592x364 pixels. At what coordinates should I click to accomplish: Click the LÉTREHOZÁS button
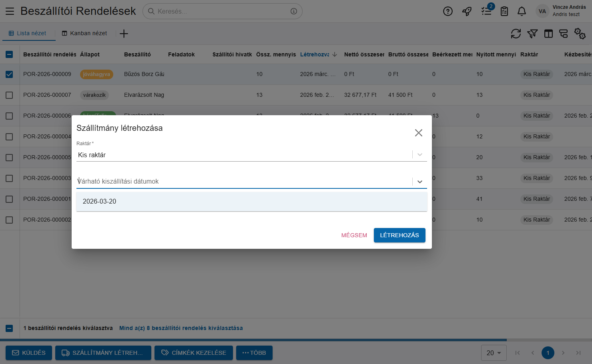pyautogui.click(x=399, y=235)
